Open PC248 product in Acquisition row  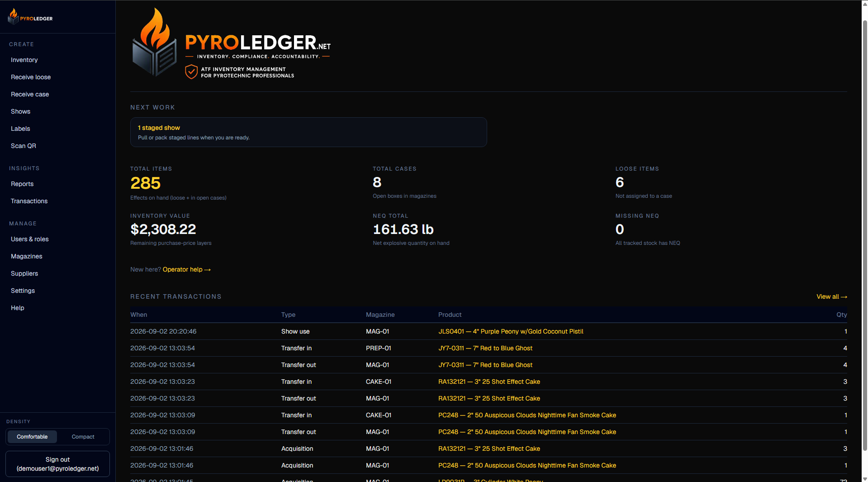pos(527,465)
